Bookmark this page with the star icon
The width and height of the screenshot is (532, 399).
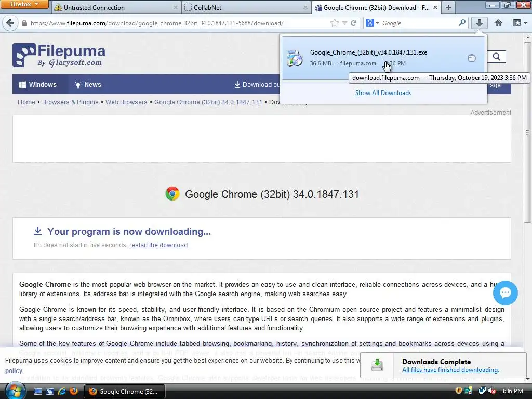[x=335, y=23]
